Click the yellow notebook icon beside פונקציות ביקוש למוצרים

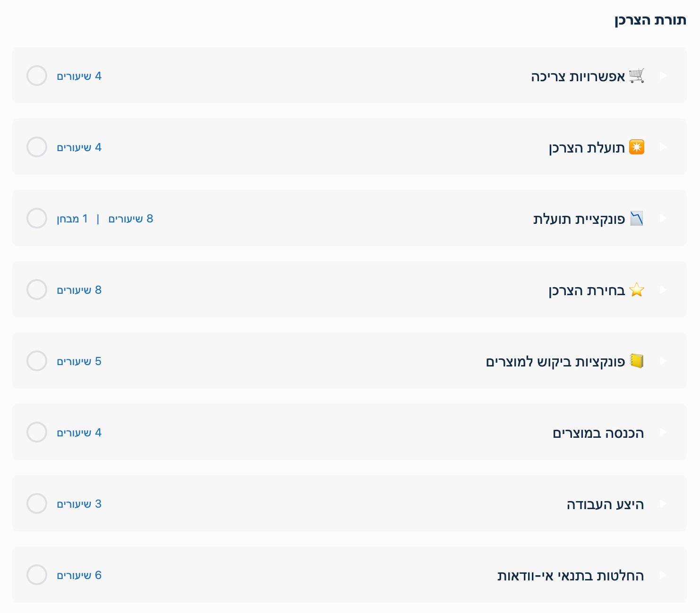pyautogui.click(x=637, y=361)
